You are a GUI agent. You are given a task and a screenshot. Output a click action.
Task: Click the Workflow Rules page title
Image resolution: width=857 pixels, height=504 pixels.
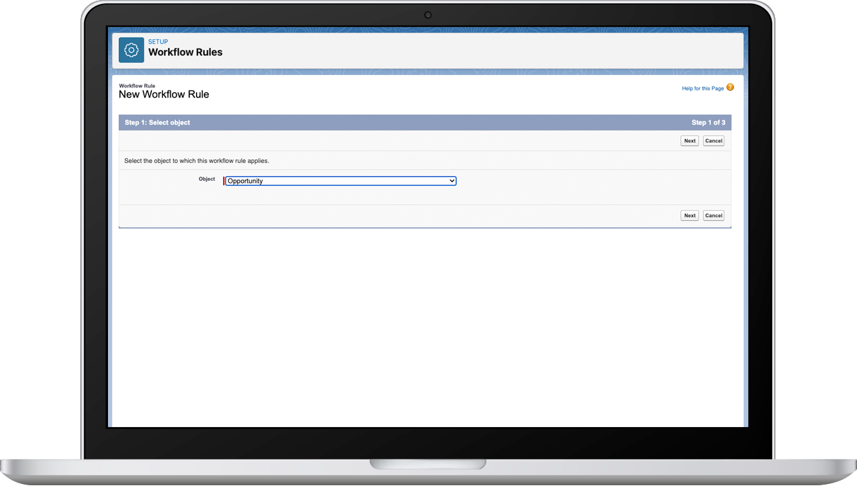tap(186, 52)
